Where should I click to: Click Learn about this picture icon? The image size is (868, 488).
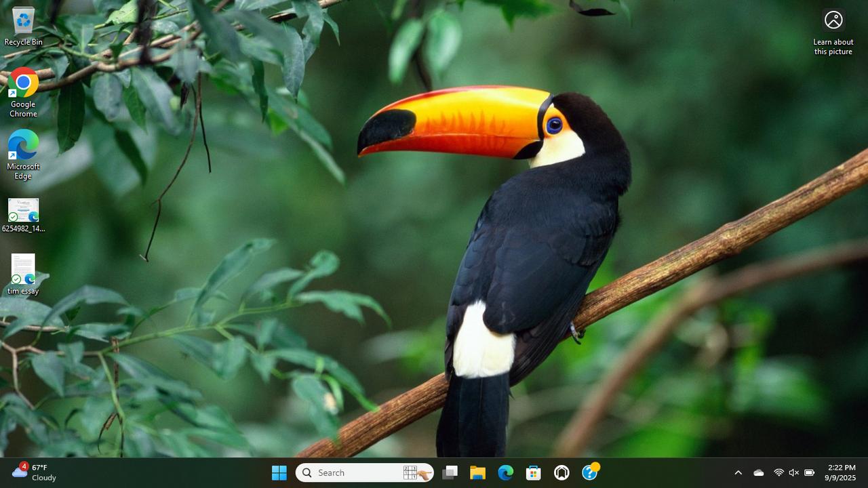[833, 30]
